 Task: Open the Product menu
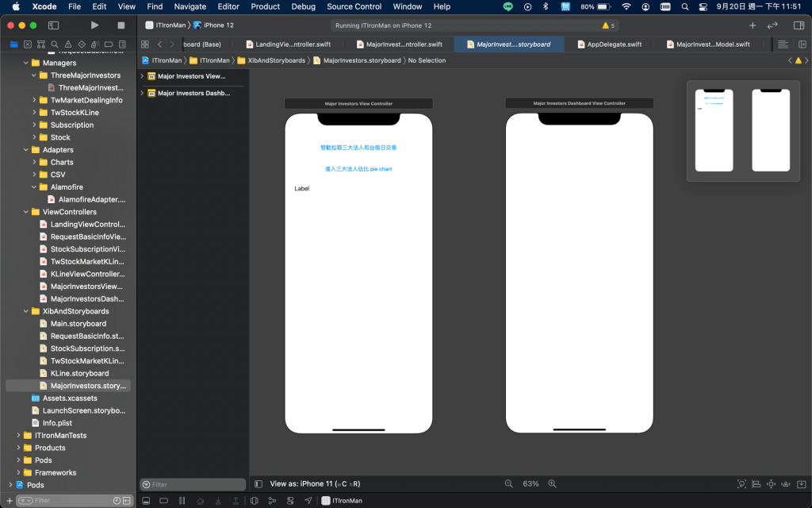coord(265,6)
